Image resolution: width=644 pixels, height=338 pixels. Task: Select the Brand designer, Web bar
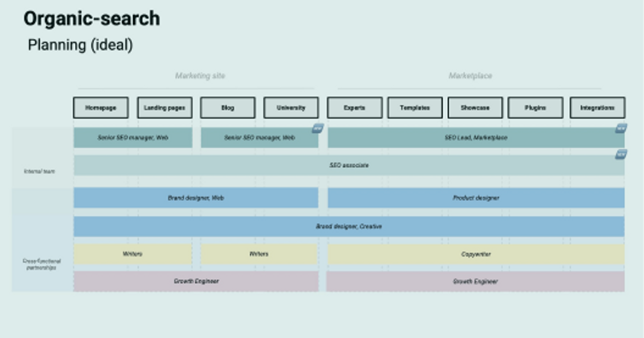click(x=196, y=197)
